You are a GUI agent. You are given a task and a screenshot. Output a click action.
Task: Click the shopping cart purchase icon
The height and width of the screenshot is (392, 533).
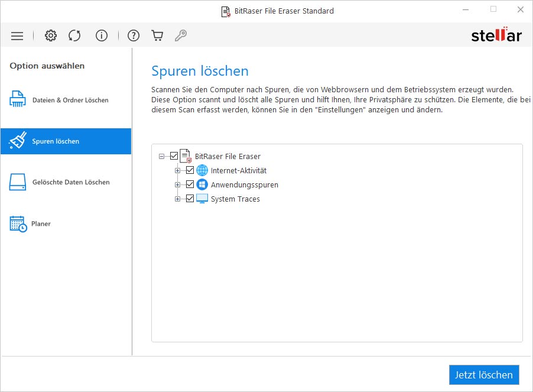click(x=157, y=36)
